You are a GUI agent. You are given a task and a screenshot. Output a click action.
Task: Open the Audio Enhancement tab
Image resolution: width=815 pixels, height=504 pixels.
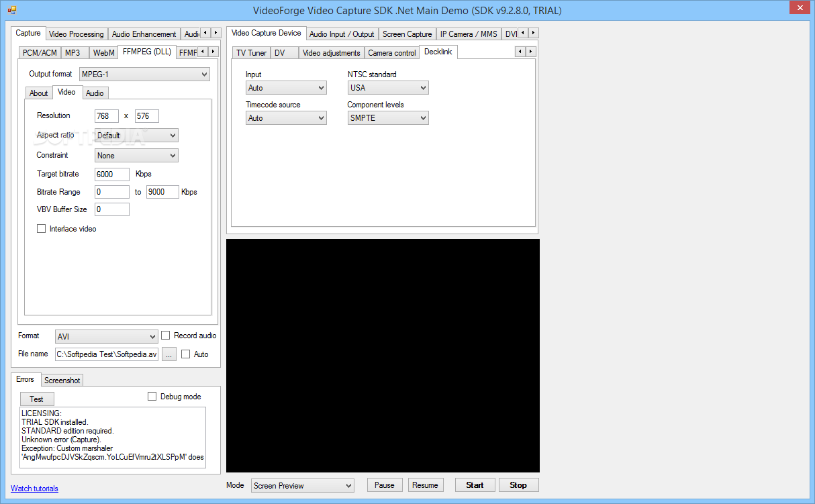click(144, 34)
